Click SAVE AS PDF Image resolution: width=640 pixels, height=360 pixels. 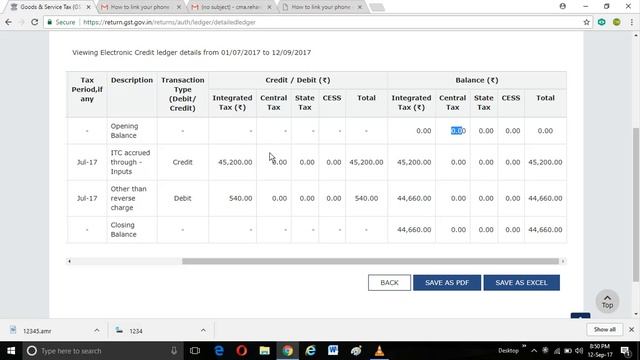(447, 282)
